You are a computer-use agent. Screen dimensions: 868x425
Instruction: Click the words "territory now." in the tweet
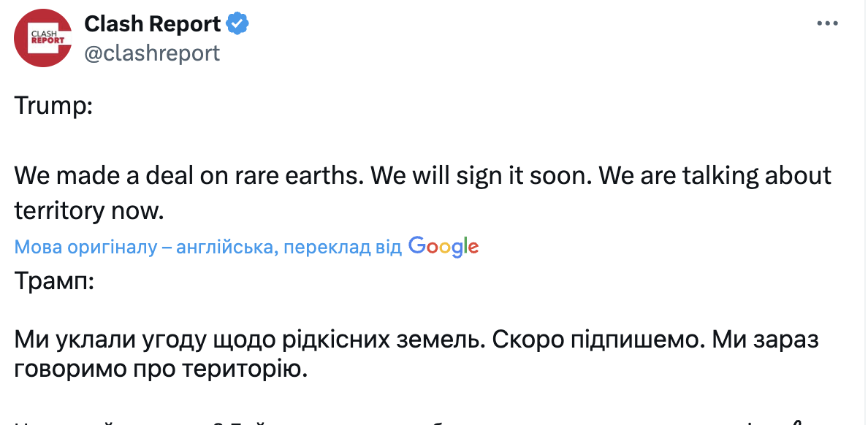click(x=88, y=210)
